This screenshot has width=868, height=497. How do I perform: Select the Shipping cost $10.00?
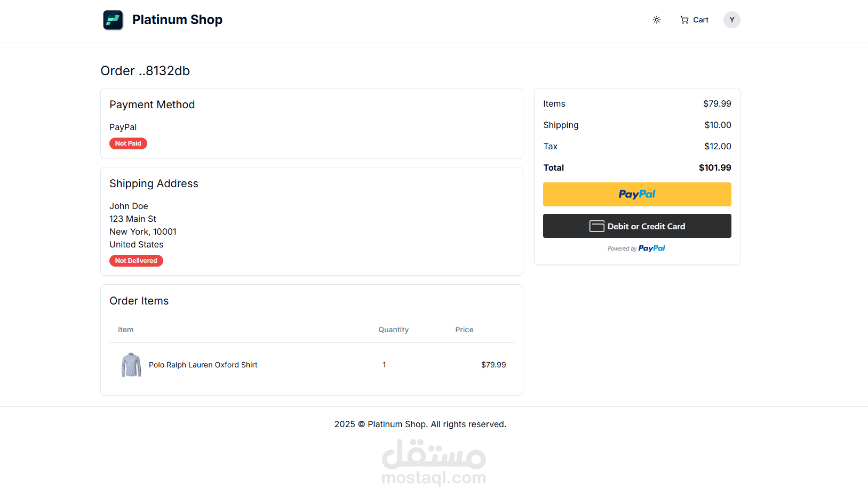(718, 125)
